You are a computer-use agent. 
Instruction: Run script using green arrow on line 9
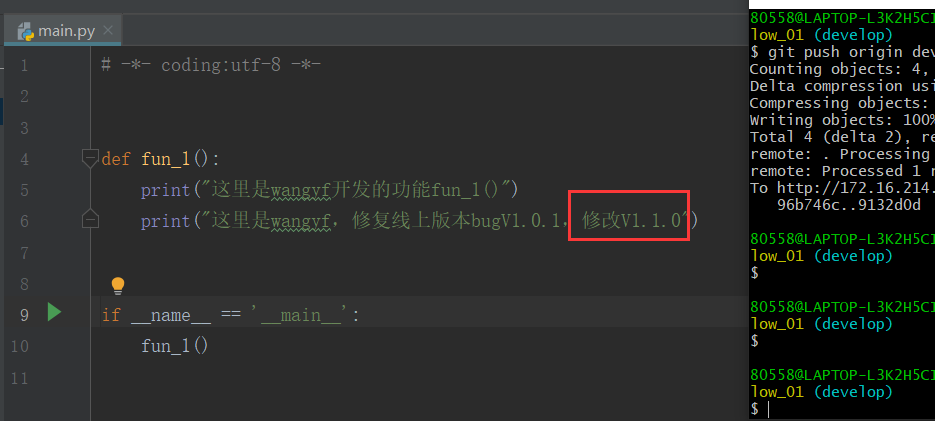(54, 312)
